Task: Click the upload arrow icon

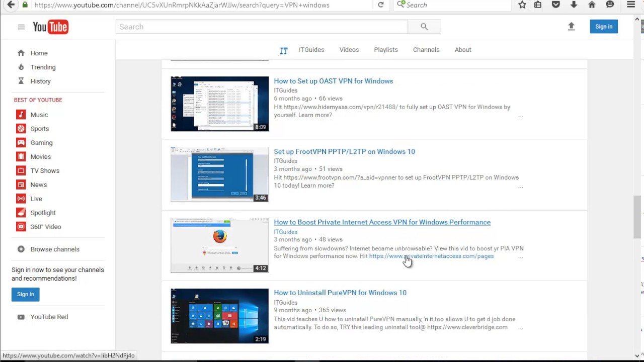Action: [571, 27]
